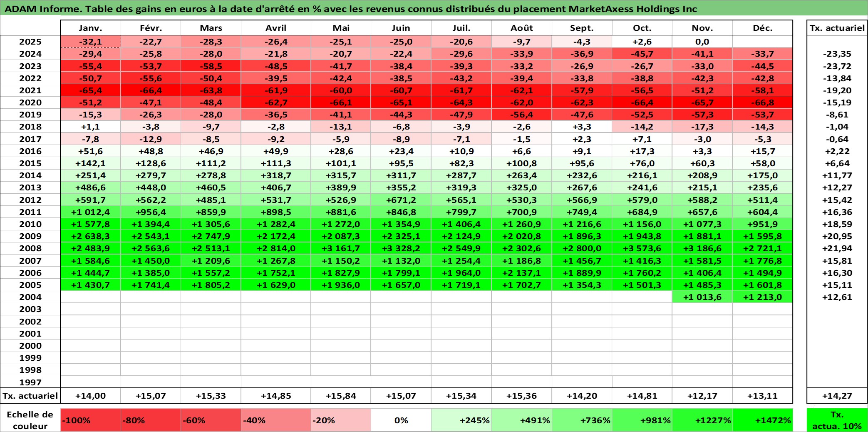Click the 1997 row label

pos(30,382)
